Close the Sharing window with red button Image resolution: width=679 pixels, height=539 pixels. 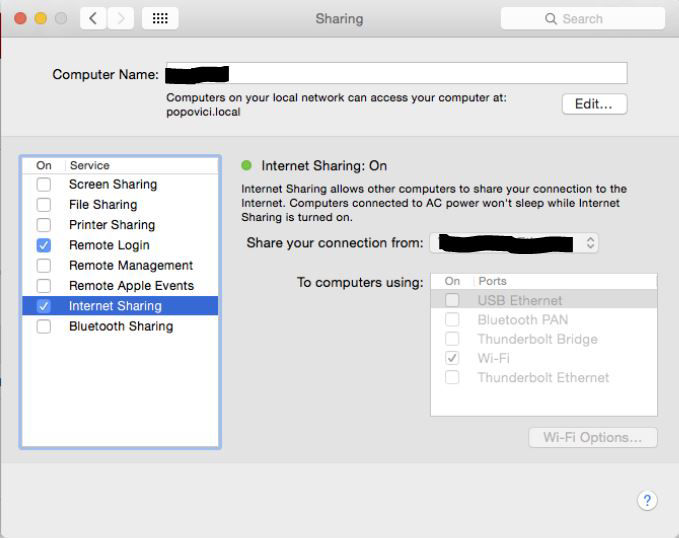(x=20, y=18)
